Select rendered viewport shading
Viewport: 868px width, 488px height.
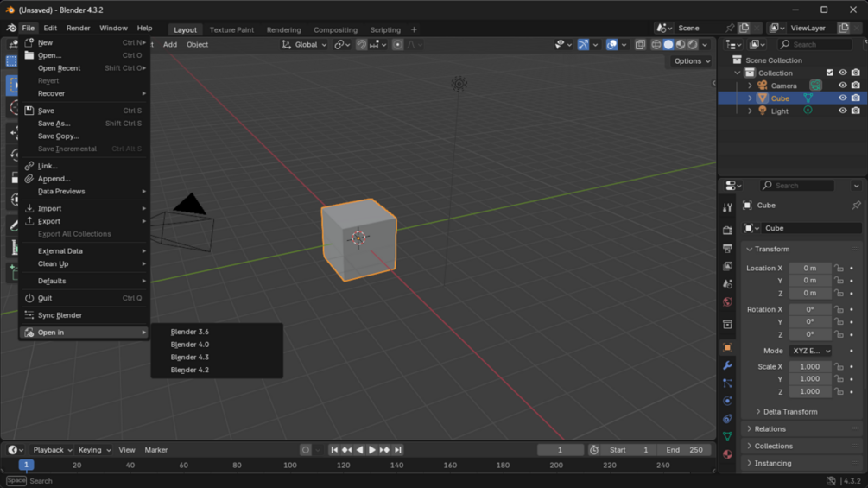click(x=693, y=45)
